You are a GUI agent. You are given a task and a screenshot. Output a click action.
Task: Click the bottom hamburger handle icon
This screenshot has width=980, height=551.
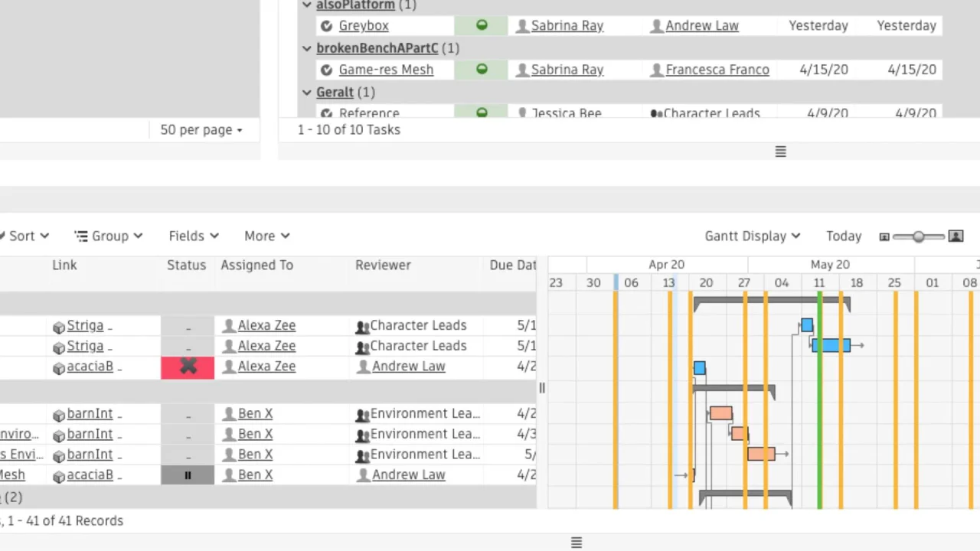tap(577, 543)
